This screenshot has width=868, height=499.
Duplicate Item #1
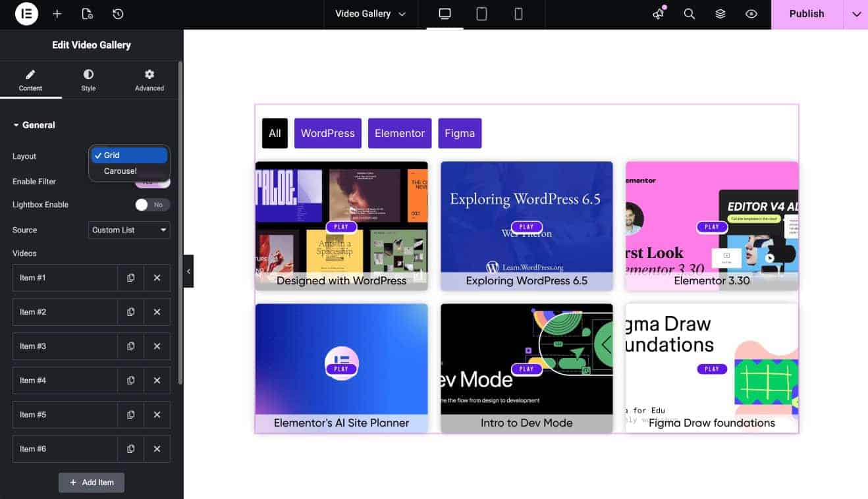(130, 278)
